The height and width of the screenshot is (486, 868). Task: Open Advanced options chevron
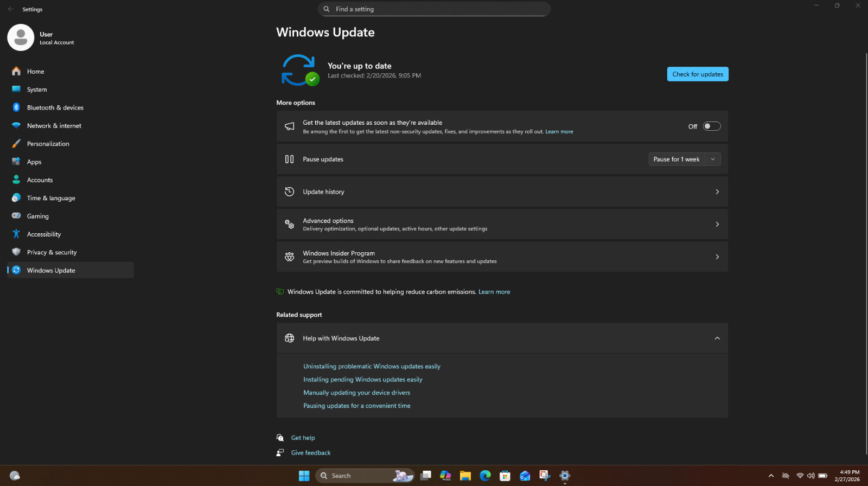(x=717, y=225)
